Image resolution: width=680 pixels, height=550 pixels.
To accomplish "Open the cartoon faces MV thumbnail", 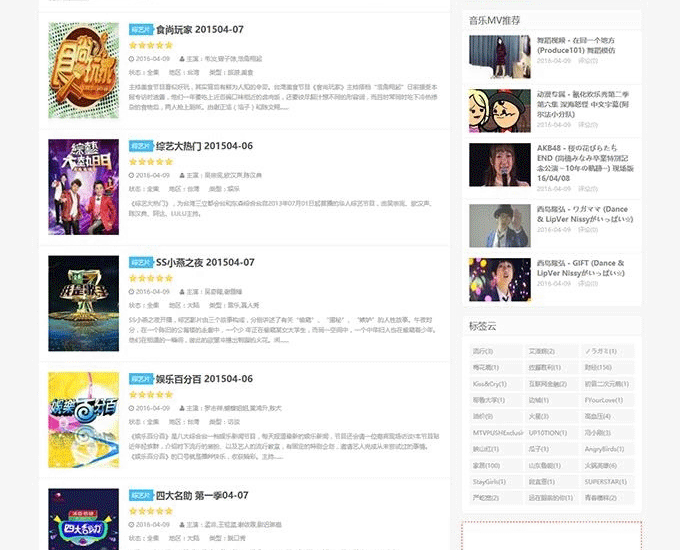I will (x=500, y=111).
